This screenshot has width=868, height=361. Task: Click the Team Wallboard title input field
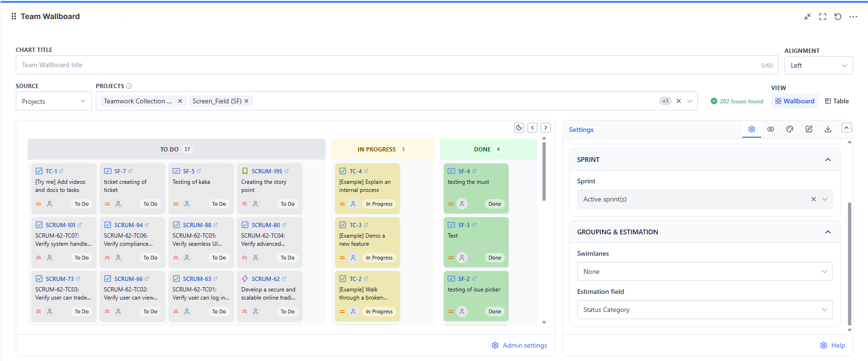[x=397, y=65]
